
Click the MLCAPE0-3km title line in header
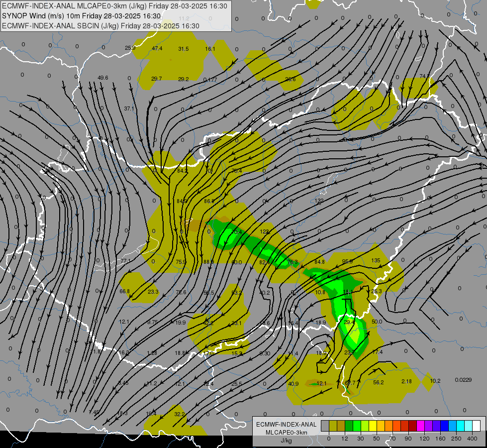[114, 6]
